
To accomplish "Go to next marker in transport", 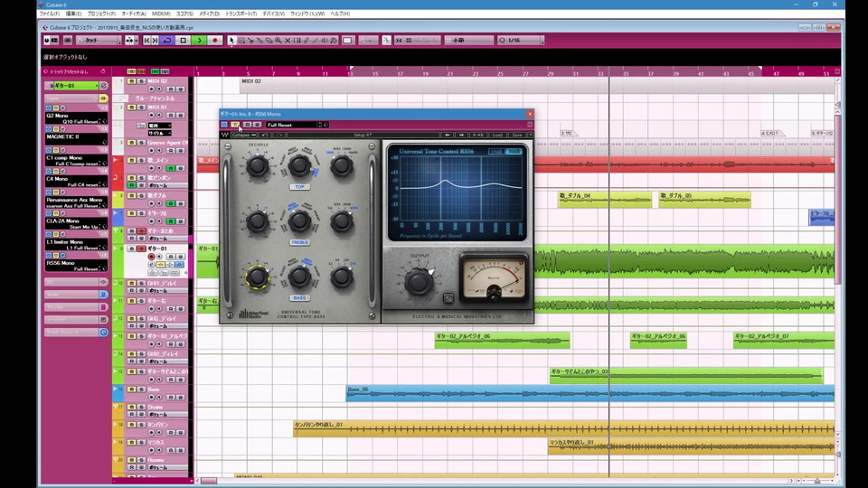I will [x=155, y=41].
